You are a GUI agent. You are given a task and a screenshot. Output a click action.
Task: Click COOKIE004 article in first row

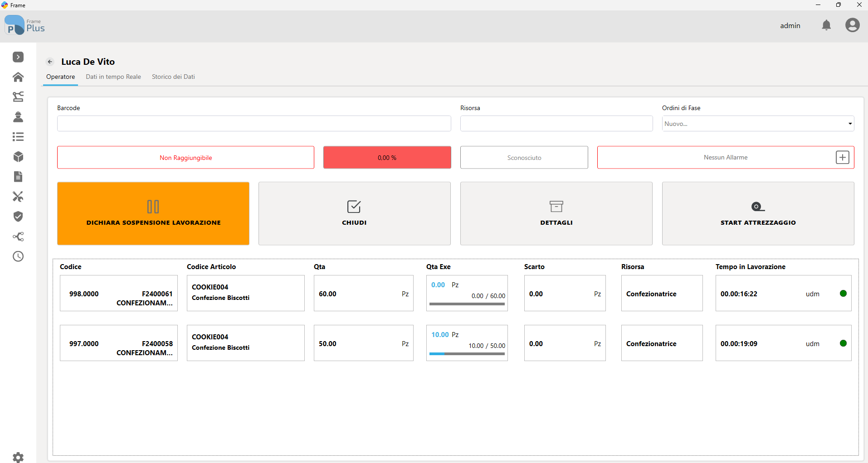pyautogui.click(x=245, y=293)
